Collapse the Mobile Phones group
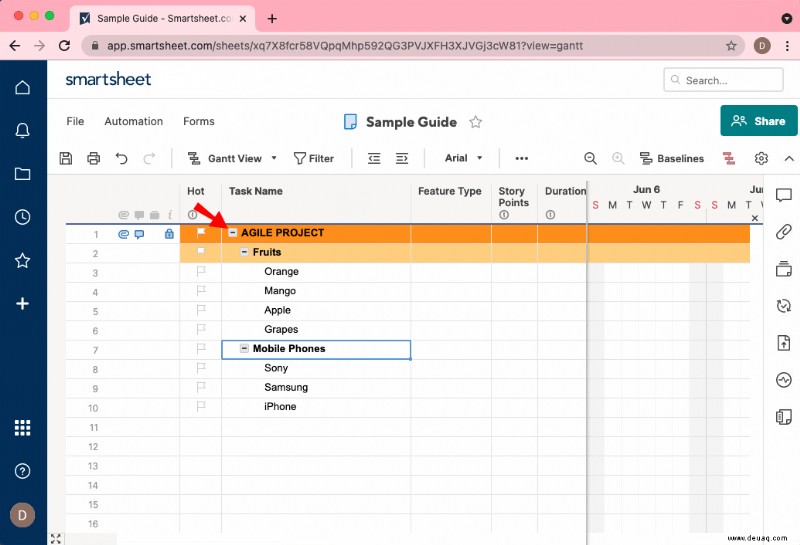The width and height of the screenshot is (800, 545). coord(244,348)
